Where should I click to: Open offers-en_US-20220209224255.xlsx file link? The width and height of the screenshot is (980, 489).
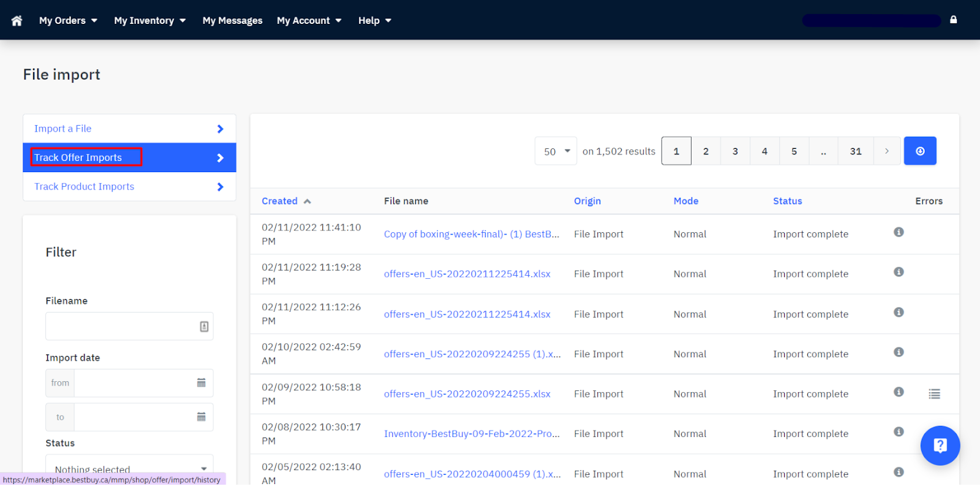(467, 394)
